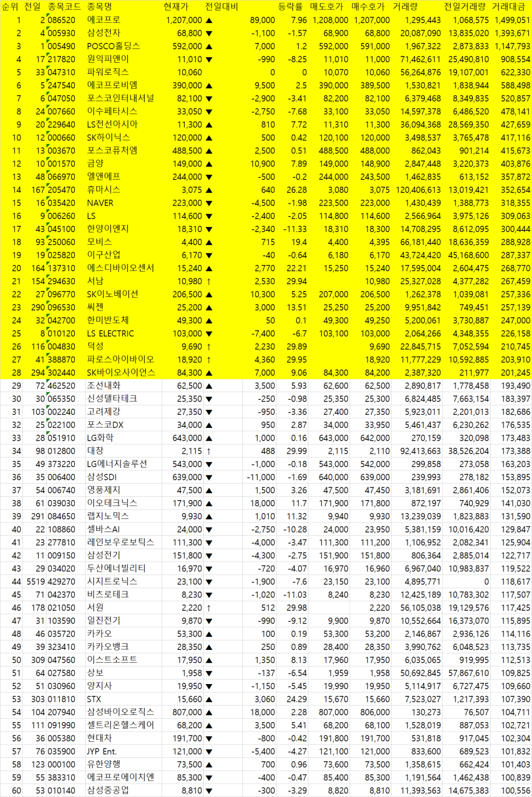
Task: Select the stock name 파워로직스
Action: click(x=107, y=72)
